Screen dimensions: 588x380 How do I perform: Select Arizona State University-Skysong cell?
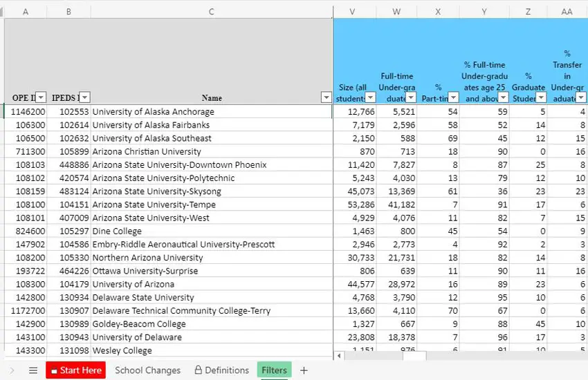click(x=212, y=191)
